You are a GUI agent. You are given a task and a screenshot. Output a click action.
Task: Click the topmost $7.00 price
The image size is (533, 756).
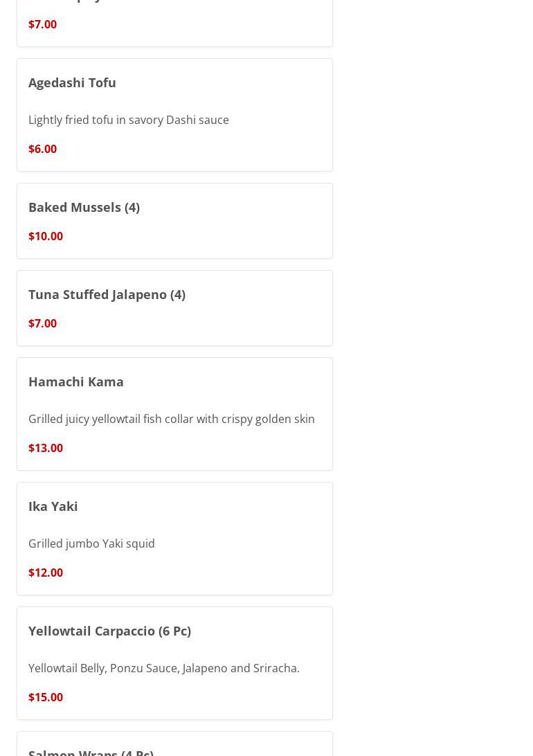[42, 24]
